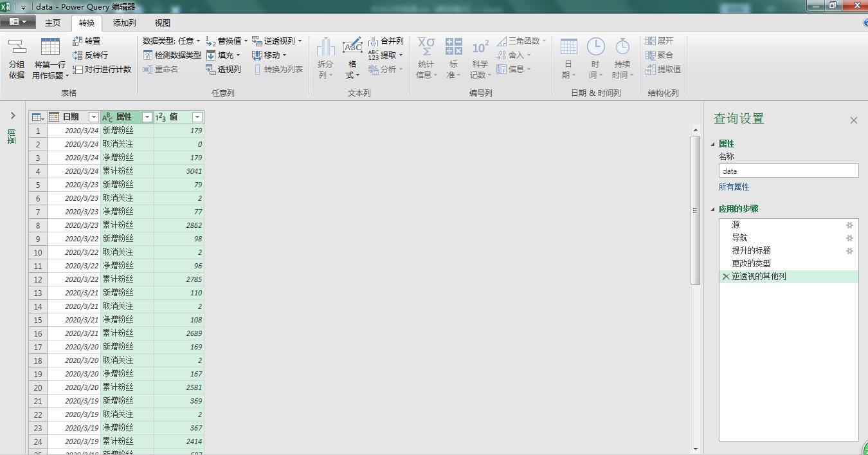Screen dimensions: 868x455
Task: Open settings gear for the 源 step
Action: tap(850, 225)
